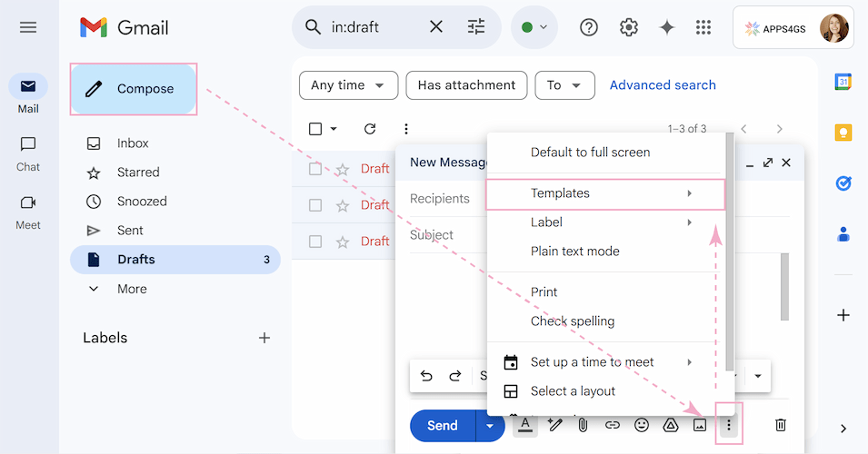Image resolution: width=868 pixels, height=454 pixels.
Task: Insert files using the Google Drive icon
Action: click(x=671, y=425)
